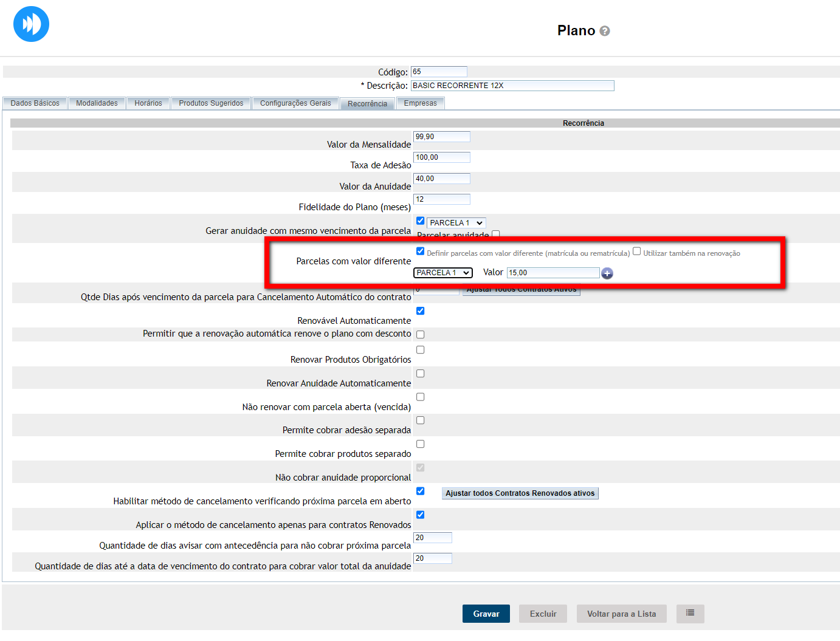Enable Permite cobrar adesão separada
Screen dimensions: 840x641
(420, 420)
